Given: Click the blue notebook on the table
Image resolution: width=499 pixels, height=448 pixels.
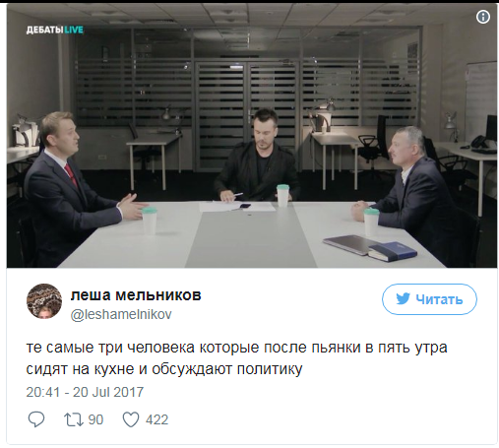Looking at the screenshot, I should click(x=393, y=252).
